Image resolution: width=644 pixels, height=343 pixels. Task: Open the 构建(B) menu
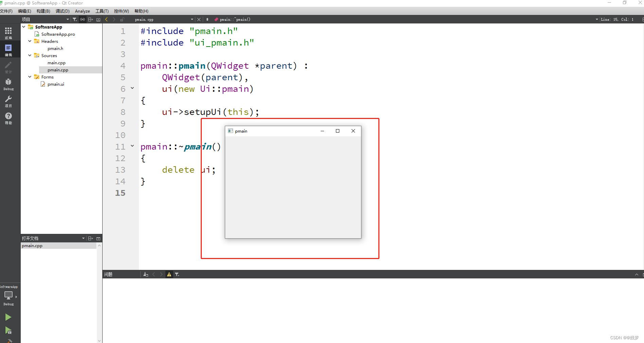pos(43,11)
